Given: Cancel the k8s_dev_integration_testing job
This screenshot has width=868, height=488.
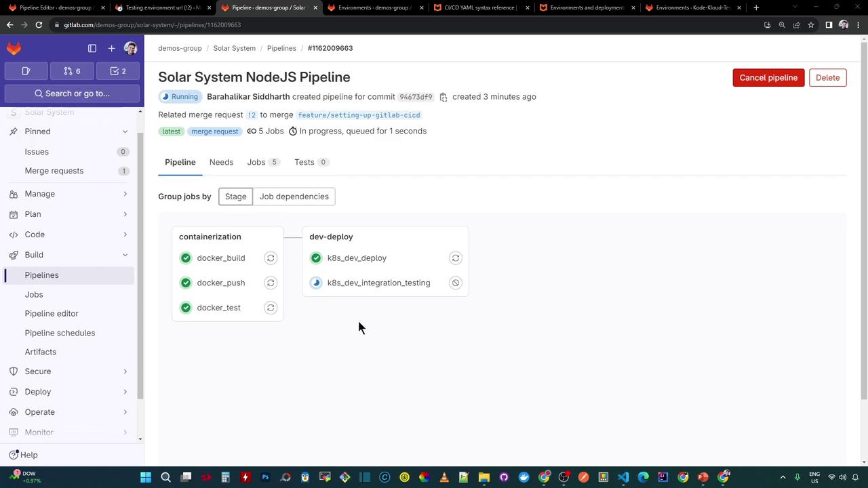Looking at the screenshot, I should coord(456,283).
